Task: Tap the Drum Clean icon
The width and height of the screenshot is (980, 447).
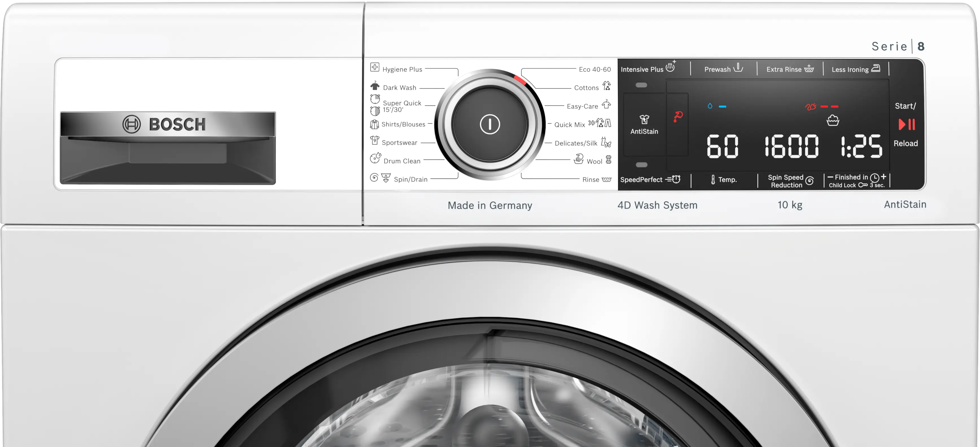Action: [x=375, y=158]
